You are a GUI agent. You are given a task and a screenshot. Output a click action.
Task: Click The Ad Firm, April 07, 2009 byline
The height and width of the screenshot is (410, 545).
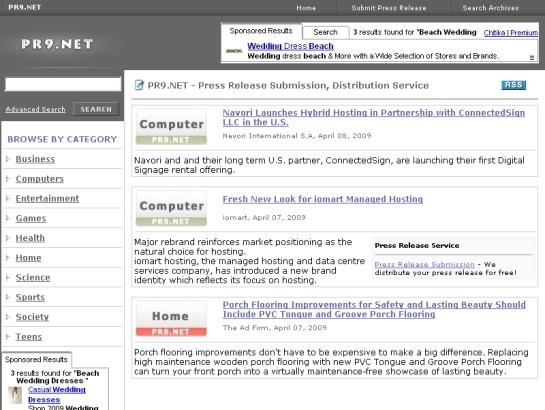point(275,328)
